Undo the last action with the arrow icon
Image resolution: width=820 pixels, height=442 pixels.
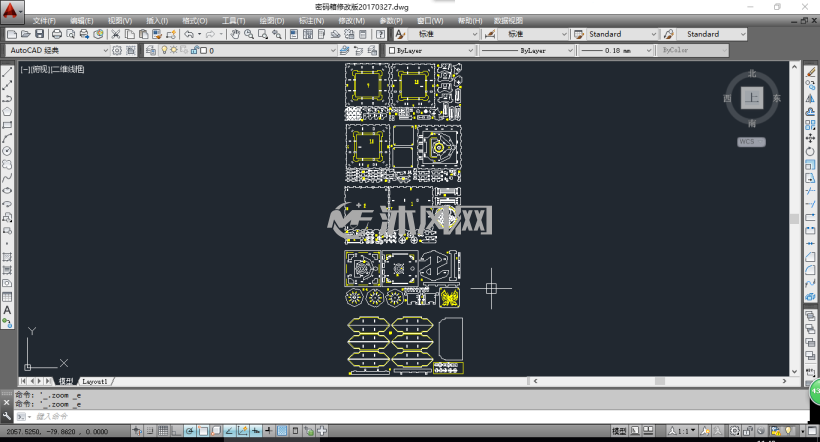(x=189, y=35)
